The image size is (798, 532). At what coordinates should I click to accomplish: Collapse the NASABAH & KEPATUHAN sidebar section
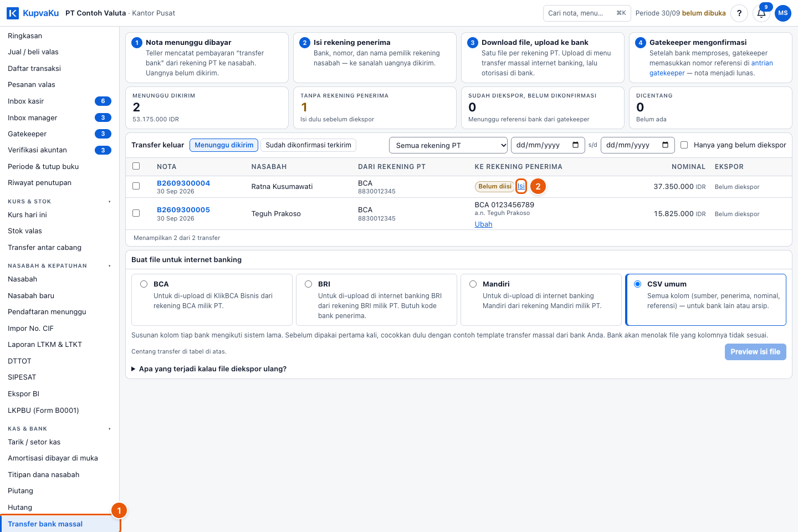(x=59, y=266)
